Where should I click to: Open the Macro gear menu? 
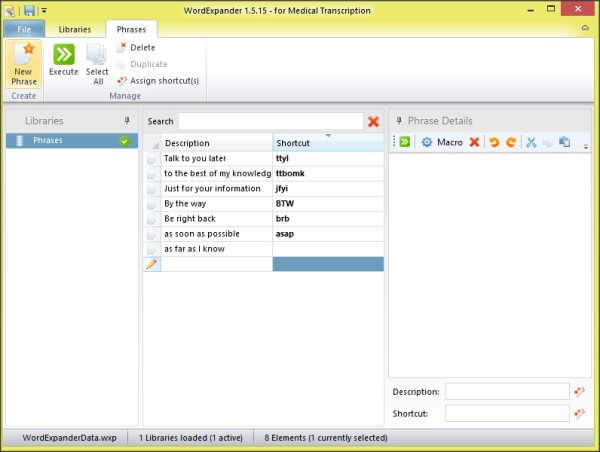(x=442, y=142)
